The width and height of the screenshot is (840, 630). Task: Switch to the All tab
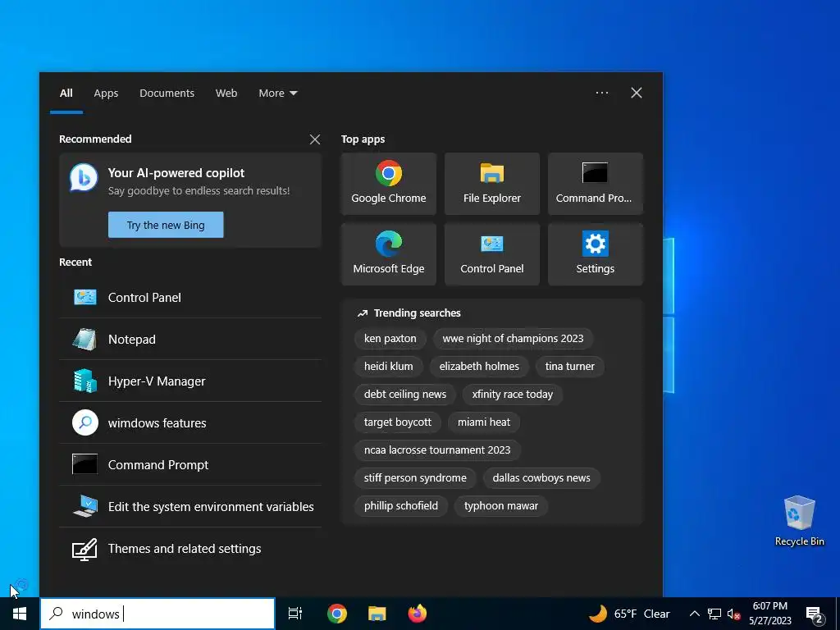pyautogui.click(x=66, y=94)
